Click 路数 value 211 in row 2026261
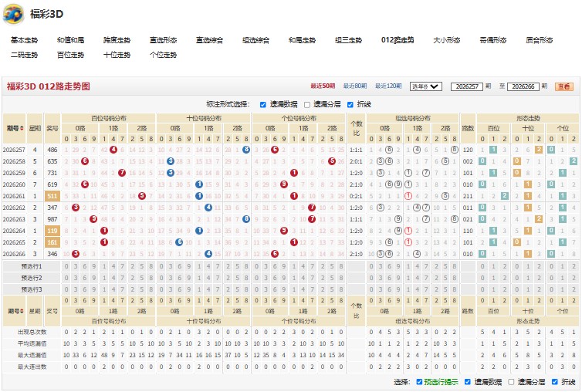582x392 pixels. (x=468, y=196)
